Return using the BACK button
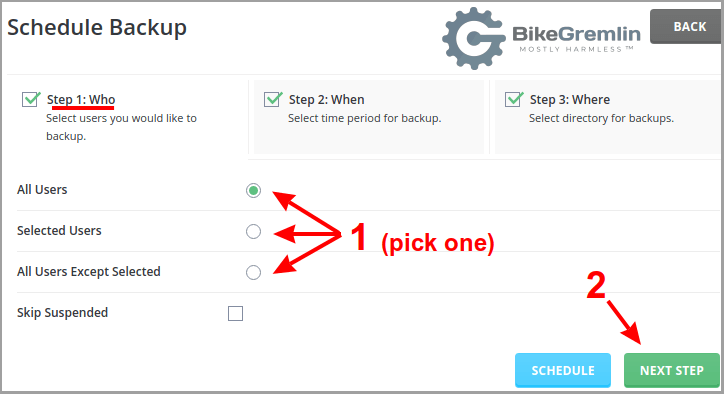The height and width of the screenshot is (394, 724). 687,26
